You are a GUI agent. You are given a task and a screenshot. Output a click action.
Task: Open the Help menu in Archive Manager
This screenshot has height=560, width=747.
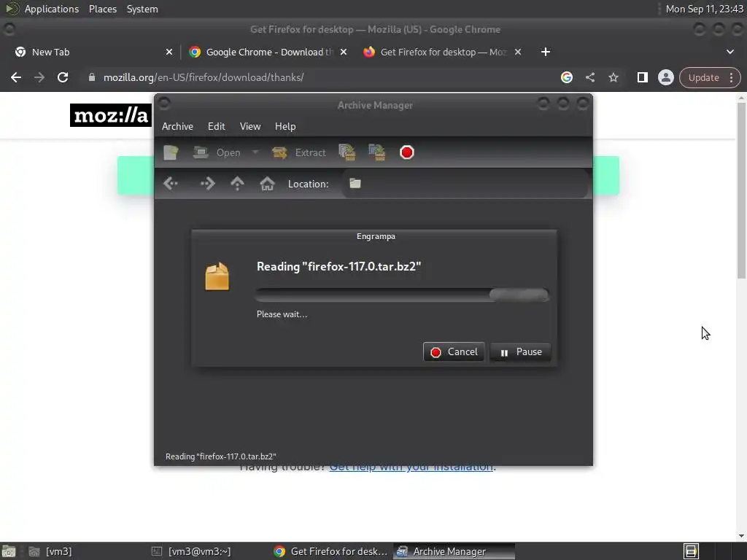coord(285,126)
